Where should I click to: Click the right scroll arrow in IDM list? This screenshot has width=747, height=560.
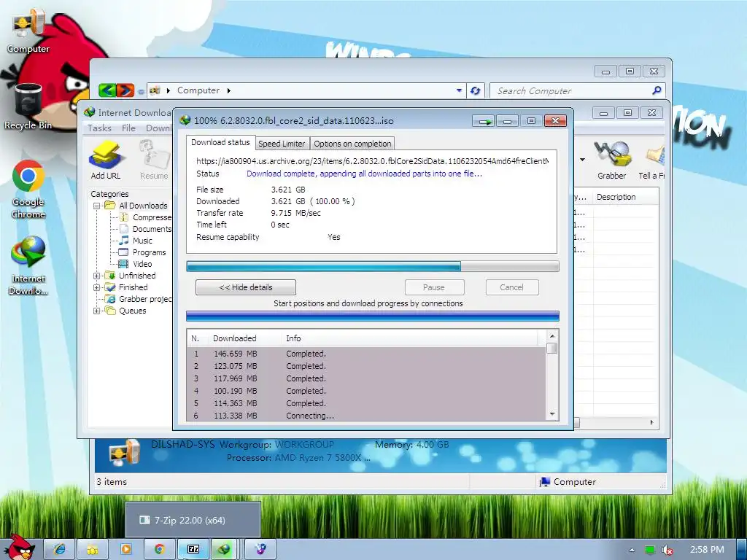[651, 422]
